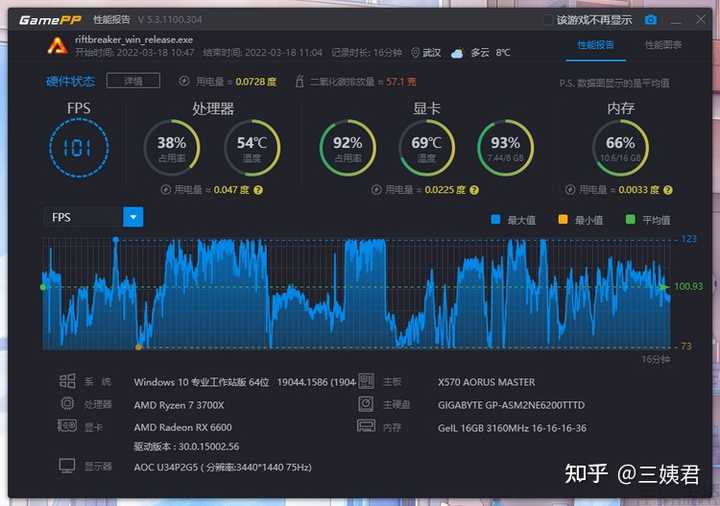Click the GeIL 16GB 3160MHz memory text
This screenshot has height=506, width=720.
click(x=512, y=428)
